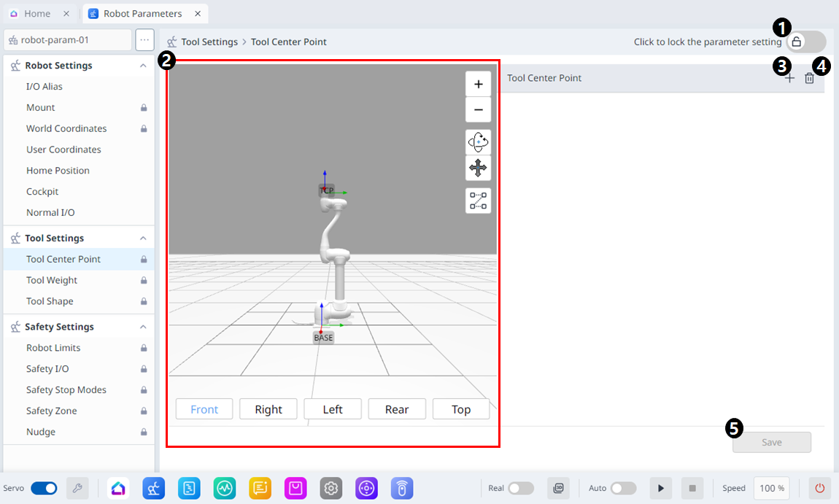Turn on the Auto mode toggle

(623, 488)
